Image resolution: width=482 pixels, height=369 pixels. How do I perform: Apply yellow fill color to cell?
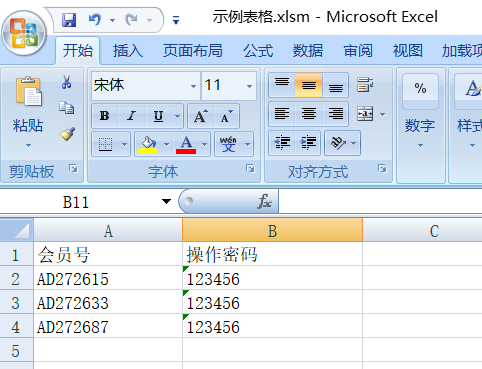point(148,144)
